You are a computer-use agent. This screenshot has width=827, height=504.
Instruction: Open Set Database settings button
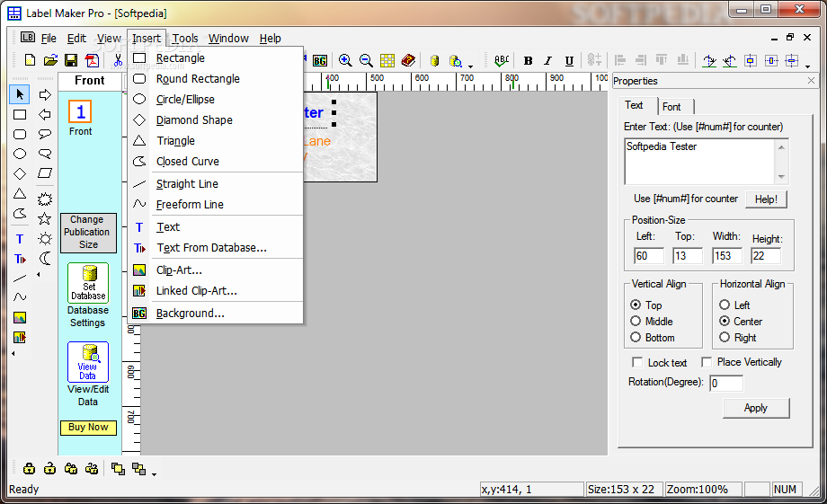88,283
